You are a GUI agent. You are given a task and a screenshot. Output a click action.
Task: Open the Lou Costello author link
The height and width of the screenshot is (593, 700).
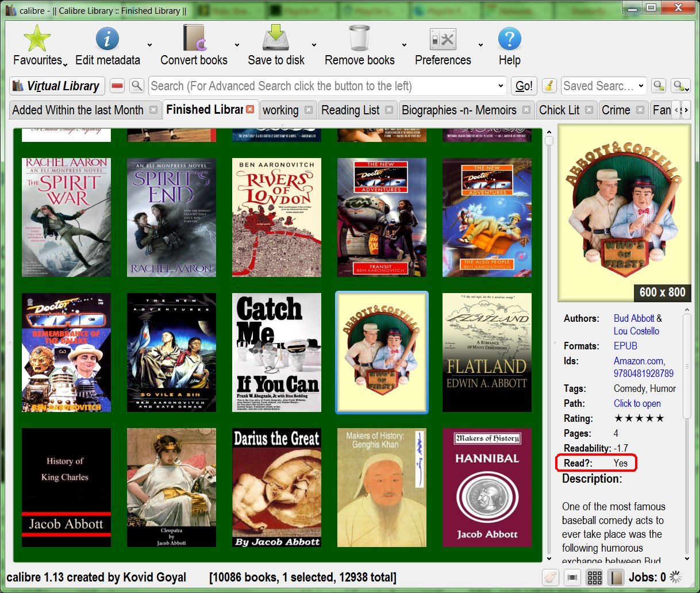636,331
